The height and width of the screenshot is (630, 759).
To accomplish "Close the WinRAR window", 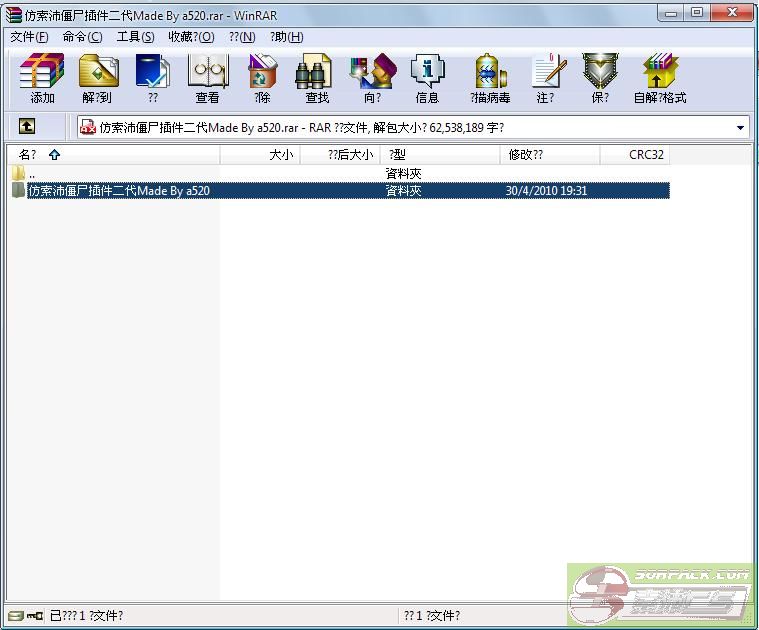I will [x=732, y=13].
